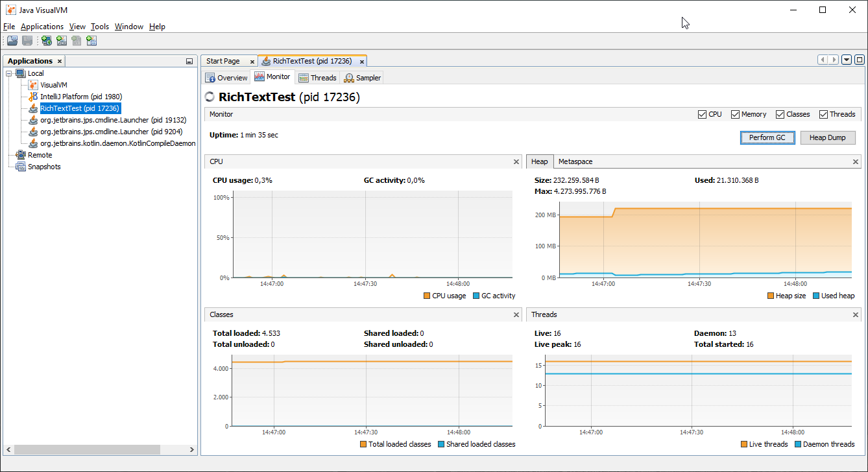The width and height of the screenshot is (868, 472).
Task: Uncheck the CPU checkbox
Action: pos(702,114)
